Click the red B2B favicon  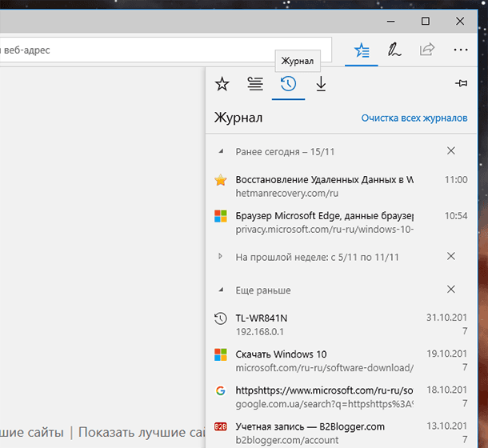point(220,426)
